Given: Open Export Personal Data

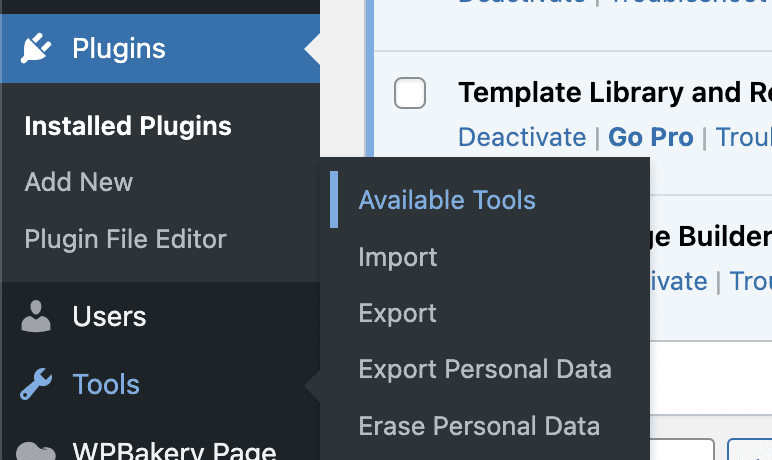Looking at the screenshot, I should pyautogui.click(x=485, y=369).
